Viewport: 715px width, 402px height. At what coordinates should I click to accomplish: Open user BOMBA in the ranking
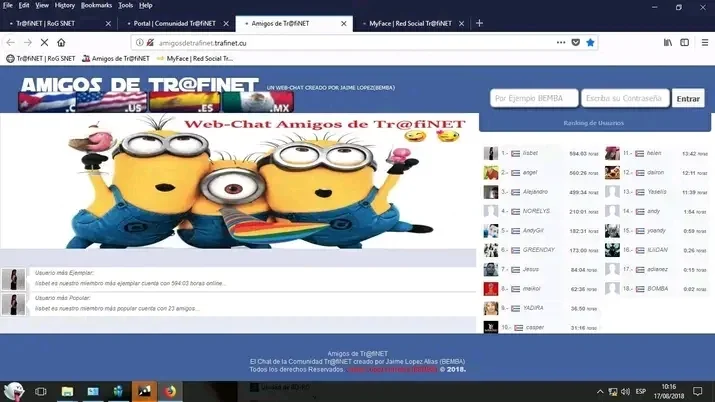[658, 289]
